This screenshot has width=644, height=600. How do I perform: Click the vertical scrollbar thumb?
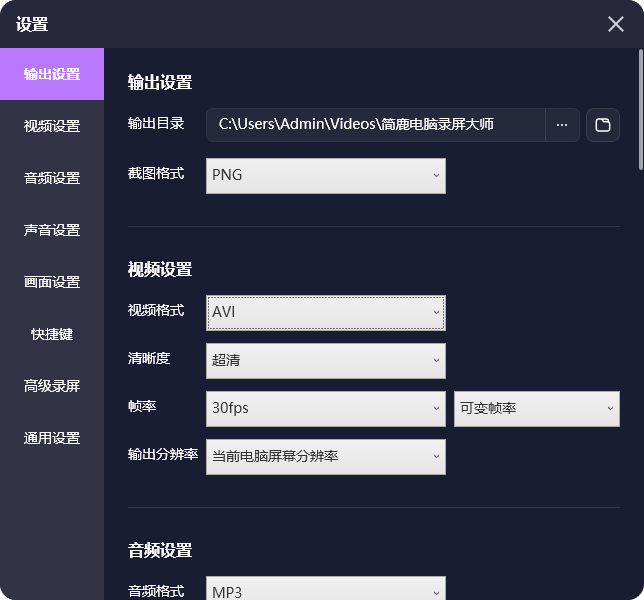pos(641,109)
